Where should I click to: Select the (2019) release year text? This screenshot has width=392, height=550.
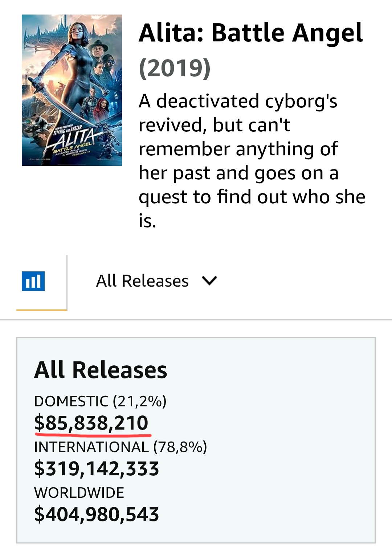point(175,68)
